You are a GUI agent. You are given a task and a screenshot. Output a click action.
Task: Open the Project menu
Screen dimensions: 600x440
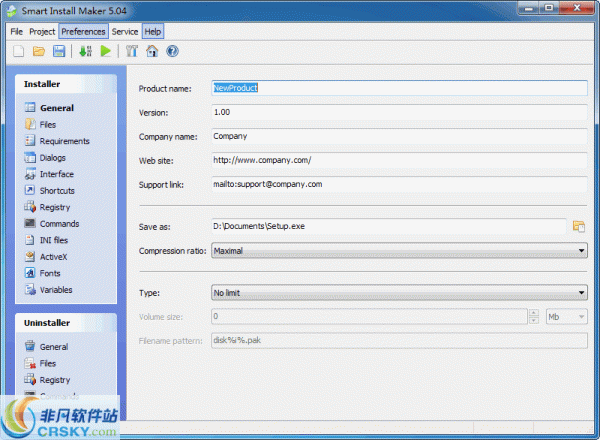click(42, 32)
